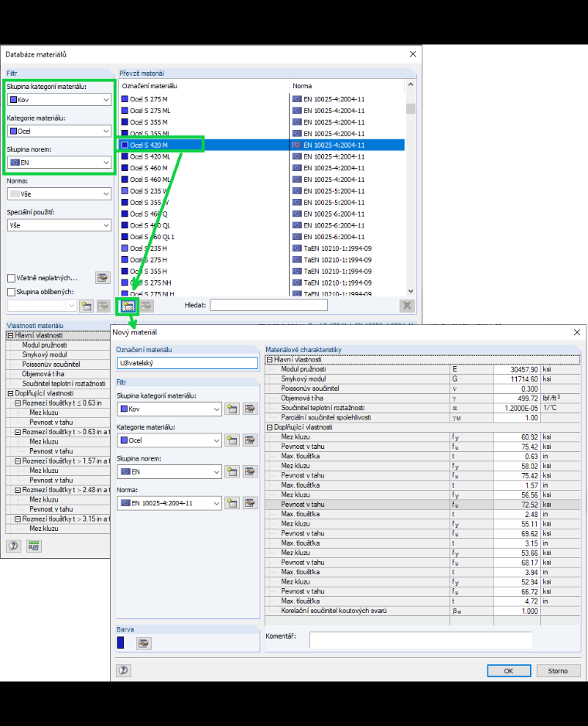Collapse Hlavní vlastnosti in Materiálové charakteristiky
The height and width of the screenshot is (726, 588).
[269, 360]
